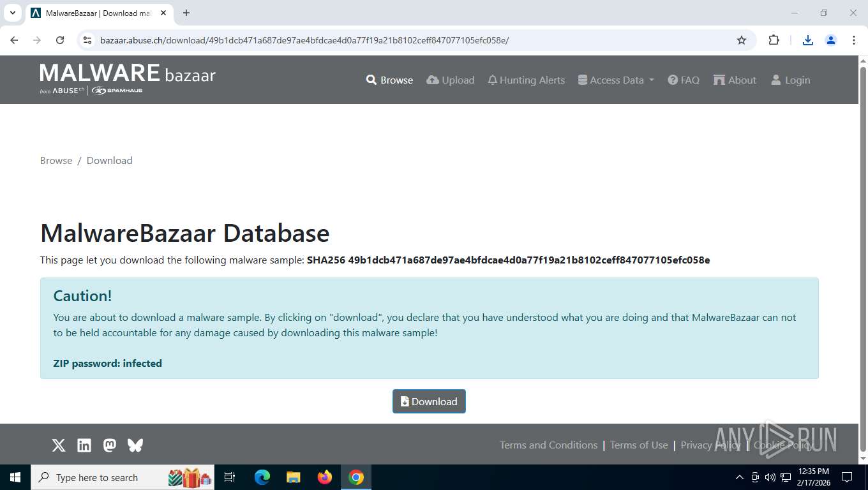Go back in Chrome

14,40
